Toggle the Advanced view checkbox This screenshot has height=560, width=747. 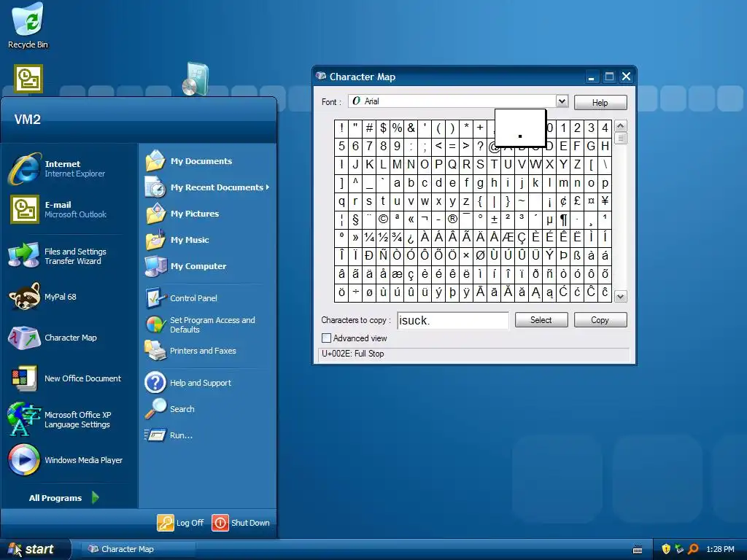(x=326, y=338)
